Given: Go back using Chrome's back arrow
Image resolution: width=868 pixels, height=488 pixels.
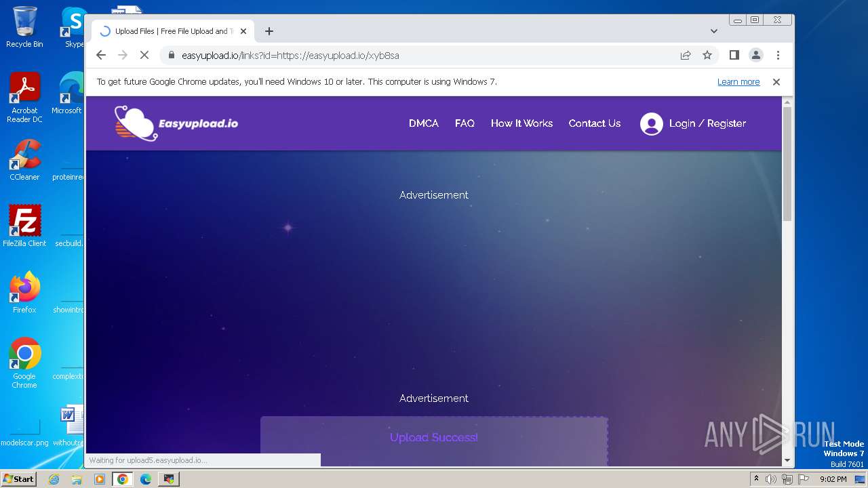Looking at the screenshot, I should 101,56.
